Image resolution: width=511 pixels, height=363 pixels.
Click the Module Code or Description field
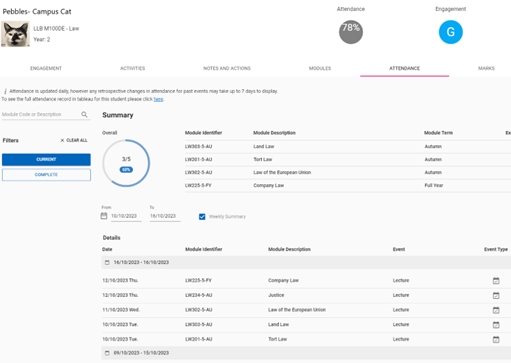tap(41, 114)
